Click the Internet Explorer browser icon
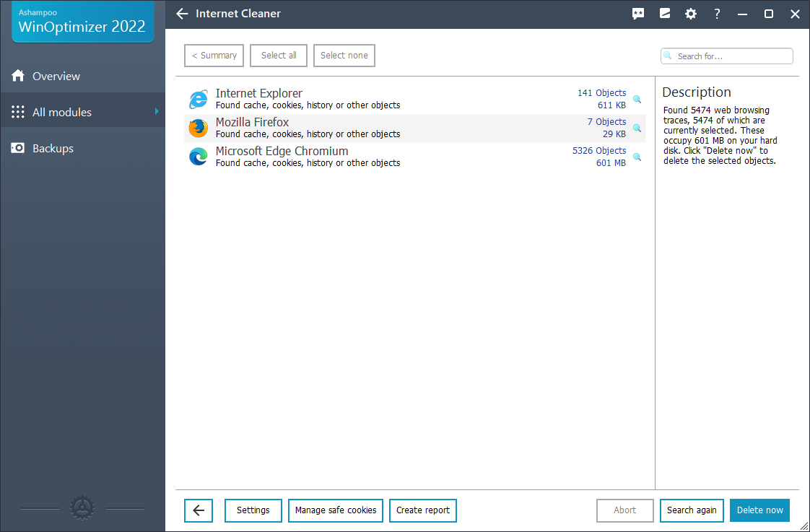The image size is (810, 532). [198, 99]
